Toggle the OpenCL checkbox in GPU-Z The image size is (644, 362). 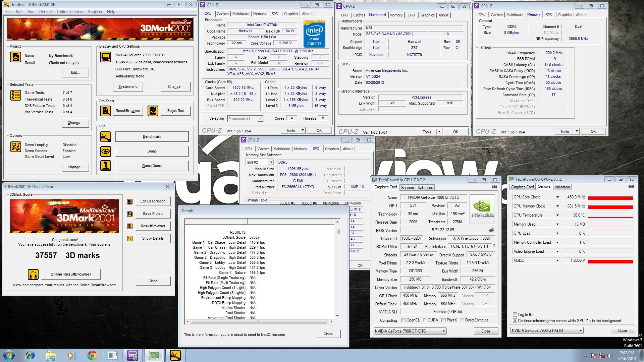404,320
